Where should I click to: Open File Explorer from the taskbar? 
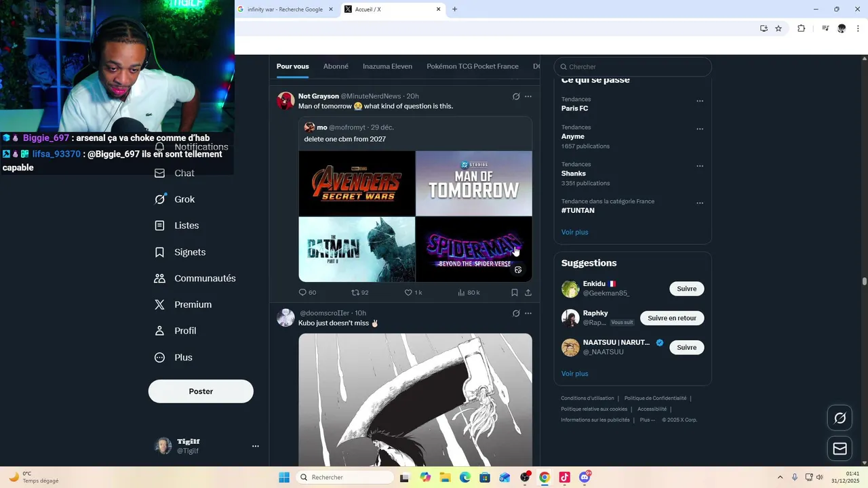click(445, 477)
